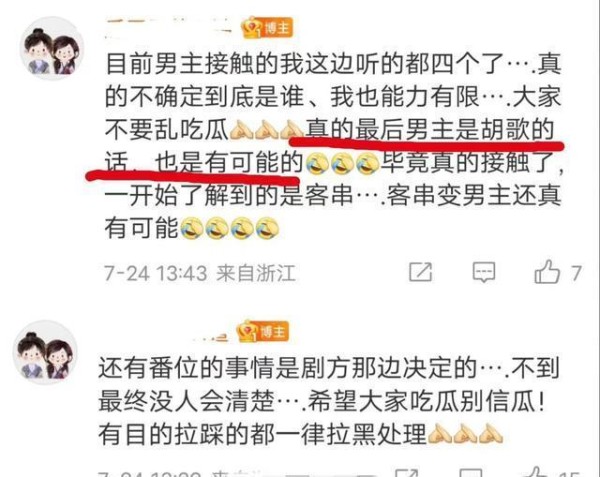Screen dimensions: 600x477
Task: Tap the cut-off share icon at bottom
Action: click(x=406, y=473)
